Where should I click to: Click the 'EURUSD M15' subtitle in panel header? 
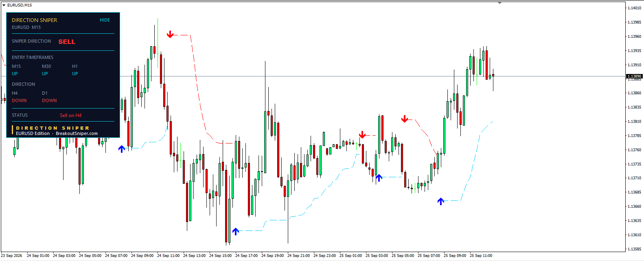[26, 27]
